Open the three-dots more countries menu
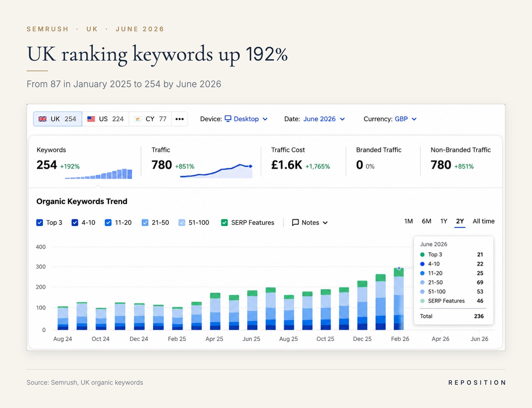The image size is (532, 408). tap(180, 119)
